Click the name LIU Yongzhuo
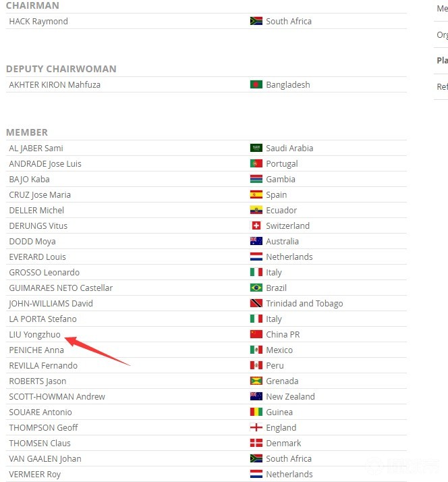 point(34,335)
